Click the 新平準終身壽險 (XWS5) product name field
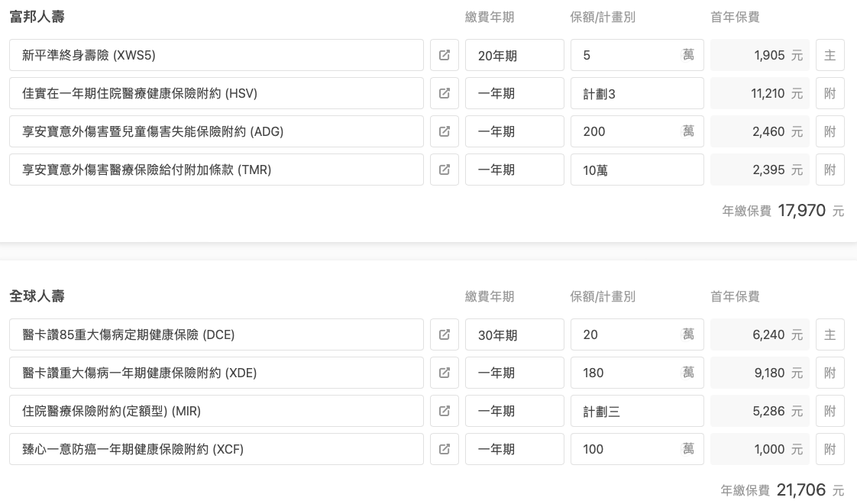The width and height of the screenshot is (857, 504). click(x=216, y=55)
